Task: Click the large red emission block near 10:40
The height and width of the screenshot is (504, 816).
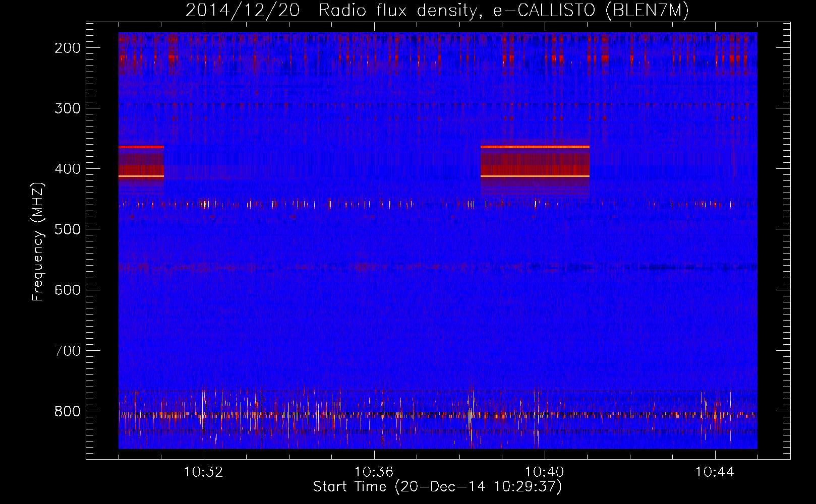Action: point(535,168)
